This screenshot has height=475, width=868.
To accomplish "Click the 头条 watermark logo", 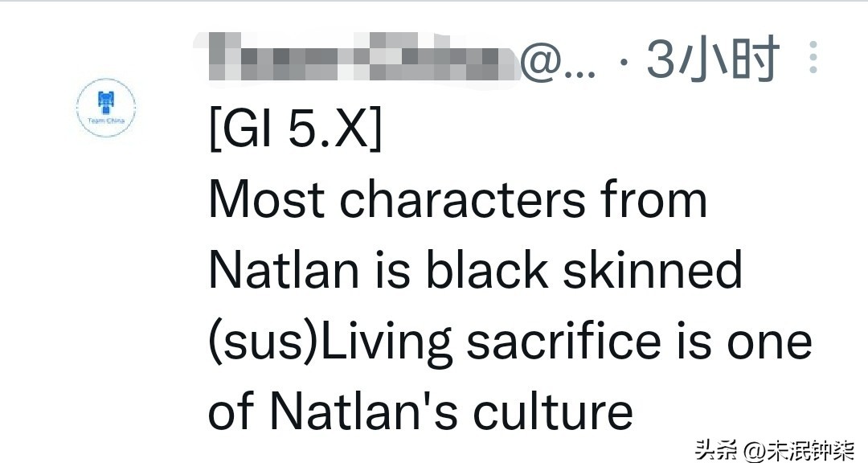I will (716, 450).
